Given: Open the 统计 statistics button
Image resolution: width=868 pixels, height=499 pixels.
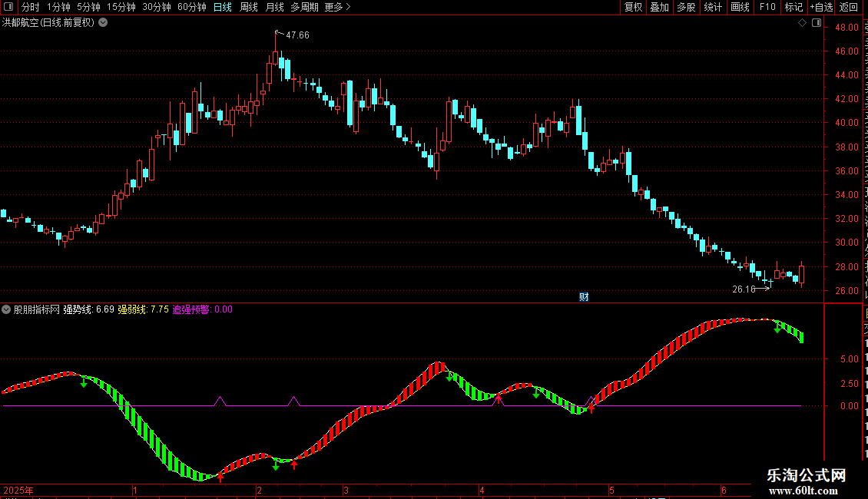Looking at the screenshot, I should pyautogui.click(x=712, y=7).
